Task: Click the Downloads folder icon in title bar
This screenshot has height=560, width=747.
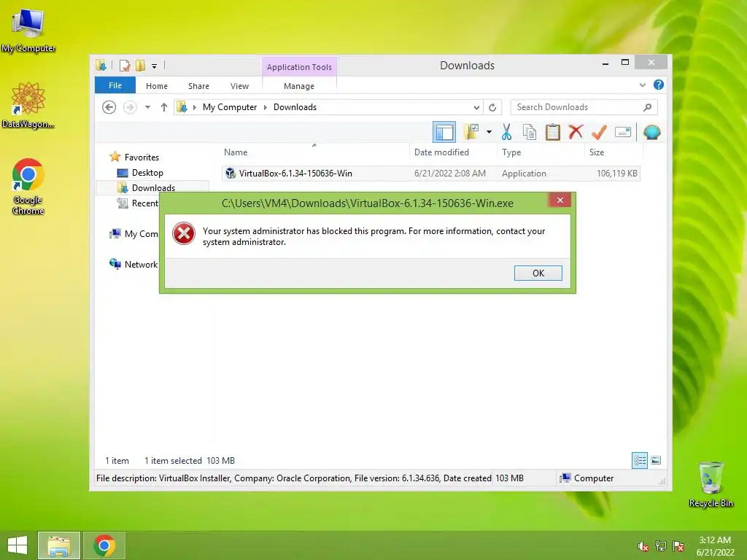Action: click(101, 66)
